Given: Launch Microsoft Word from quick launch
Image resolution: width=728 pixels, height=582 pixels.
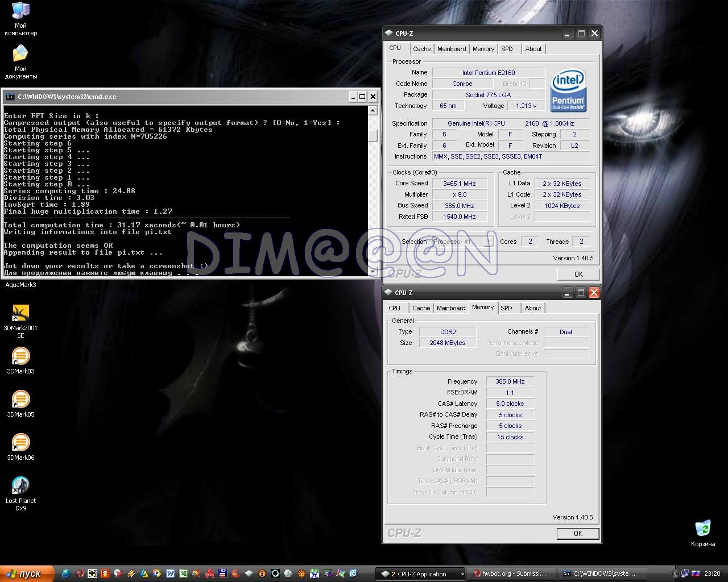Looking at the screenshot, I should click(170, 573).
